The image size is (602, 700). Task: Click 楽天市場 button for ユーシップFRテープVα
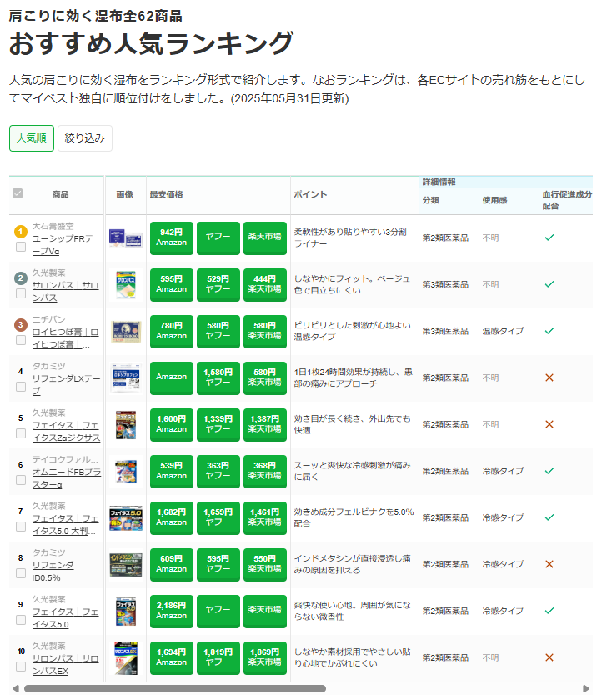pyautogui.click(x=265, y=238)
